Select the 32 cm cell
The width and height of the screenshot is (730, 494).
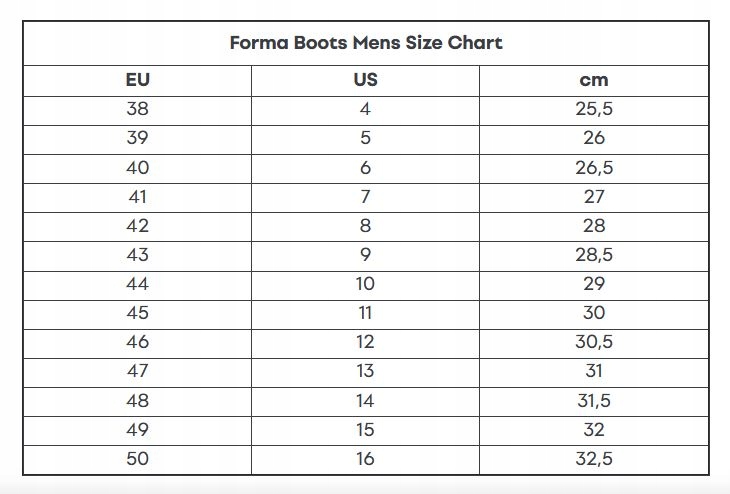[593, 429]
